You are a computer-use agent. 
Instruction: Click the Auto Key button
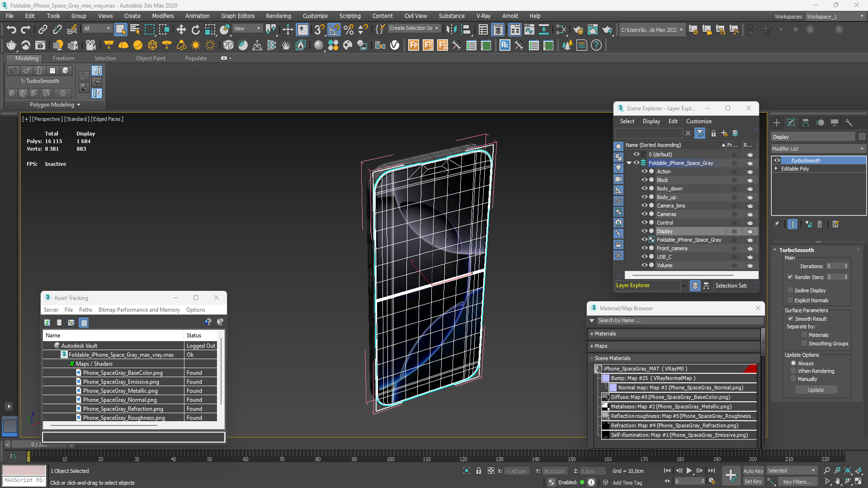click(753, 471)
